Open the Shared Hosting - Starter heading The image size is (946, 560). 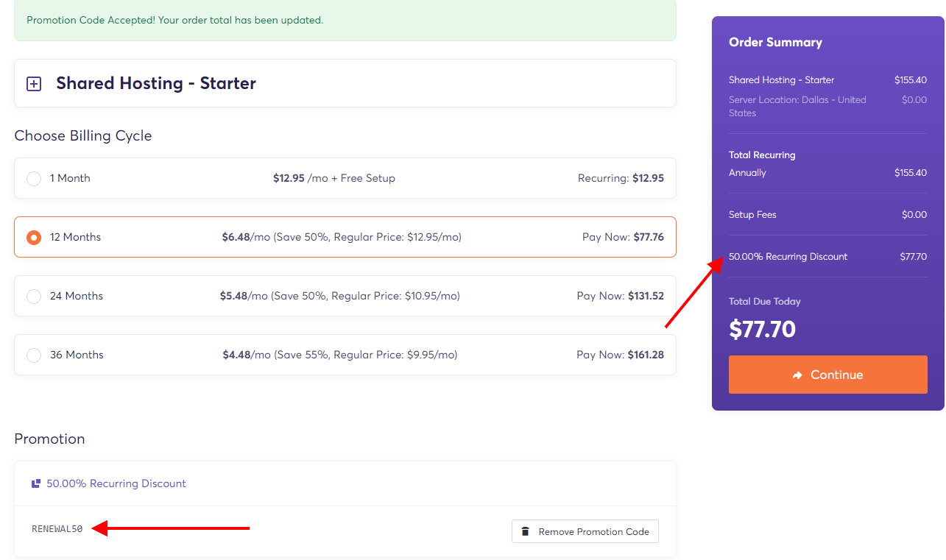click(156, 83)
